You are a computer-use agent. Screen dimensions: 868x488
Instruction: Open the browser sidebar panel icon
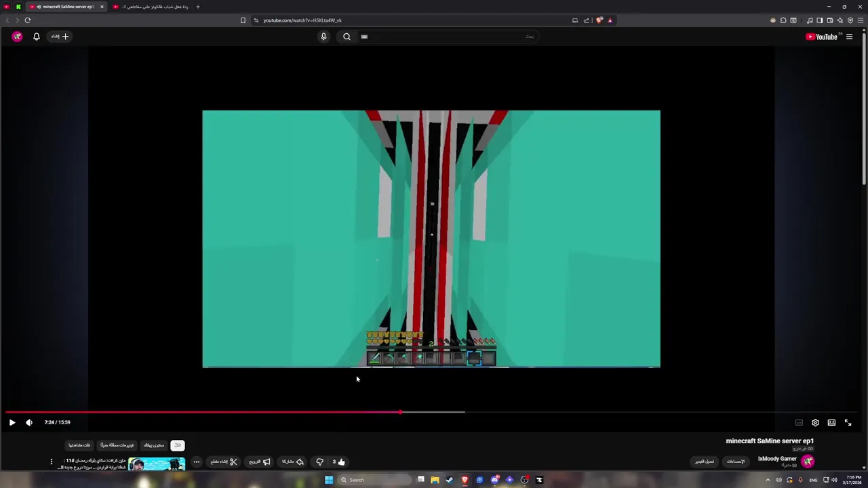(819, 20)
